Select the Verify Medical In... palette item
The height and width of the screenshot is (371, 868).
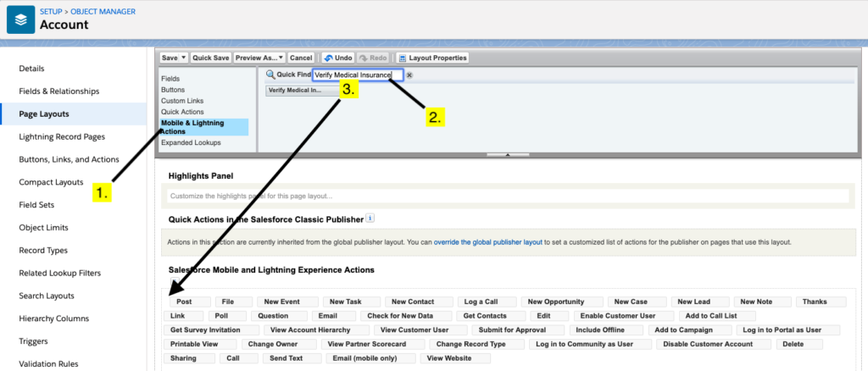coord(303,90)
